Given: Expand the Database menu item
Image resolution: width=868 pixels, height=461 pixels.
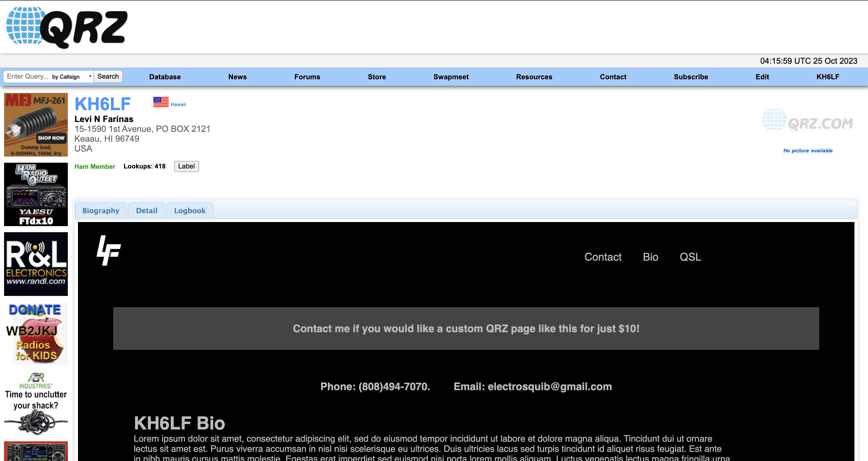Looking at the screenshot, I should (x=165, y=76).
